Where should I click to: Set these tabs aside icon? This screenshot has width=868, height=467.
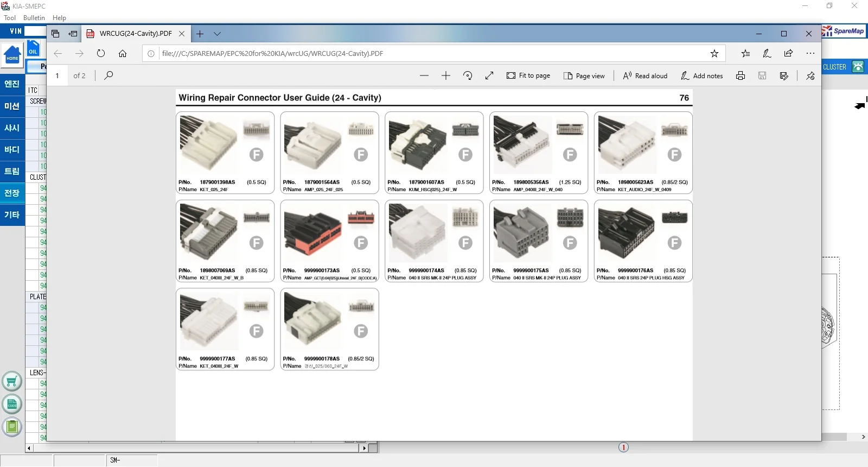point(73,34)
